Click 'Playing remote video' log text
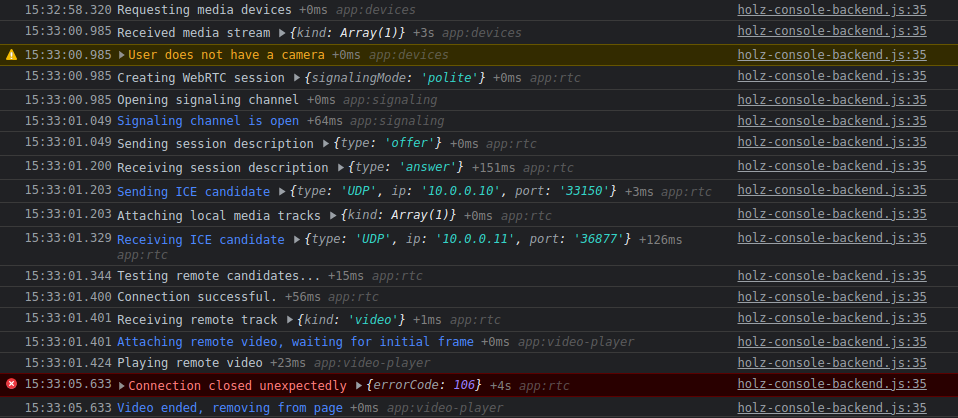958x418 pixels. pos(189,363)
